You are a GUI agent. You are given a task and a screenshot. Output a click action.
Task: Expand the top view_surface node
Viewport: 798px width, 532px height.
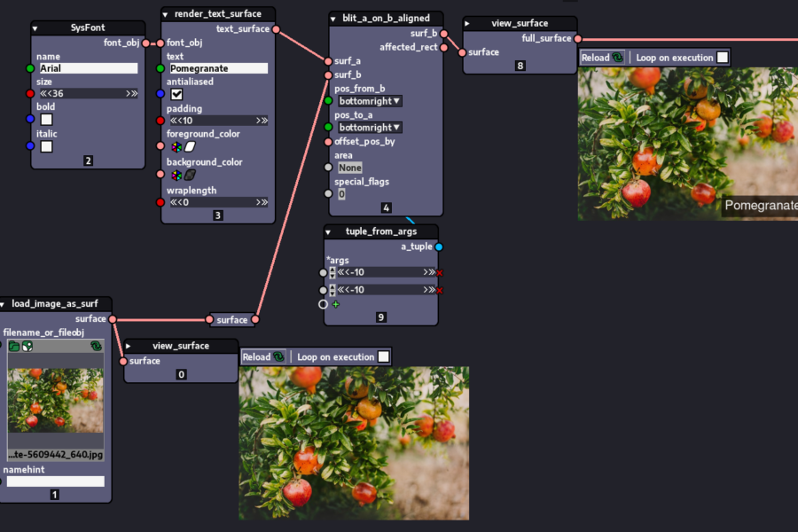[x=467, y=22]
